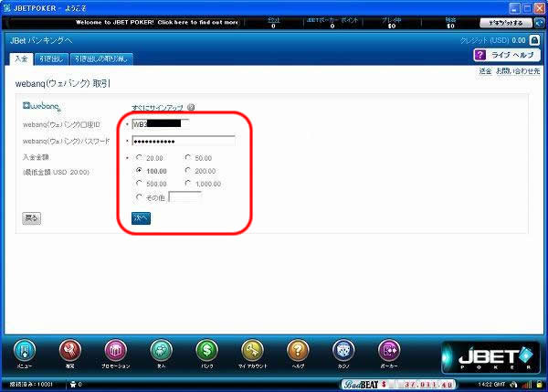Click the webanq account ID field
The height and width of the screenshot is (392, 548).
(161, 123)
